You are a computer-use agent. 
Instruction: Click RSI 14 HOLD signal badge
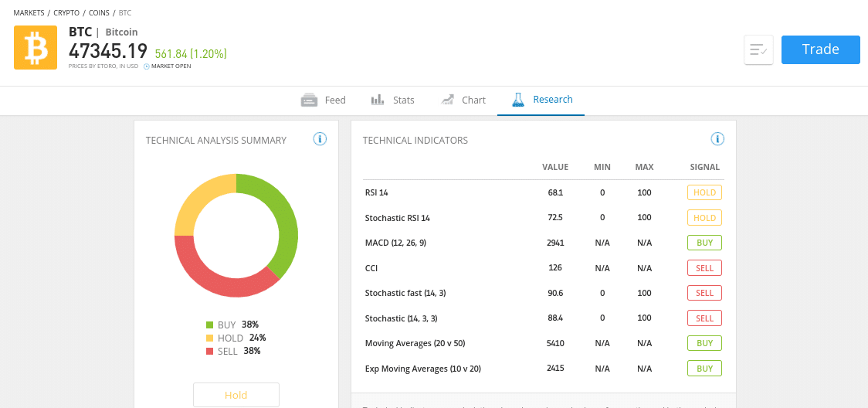pyautogui.click(x=705, y=192)
